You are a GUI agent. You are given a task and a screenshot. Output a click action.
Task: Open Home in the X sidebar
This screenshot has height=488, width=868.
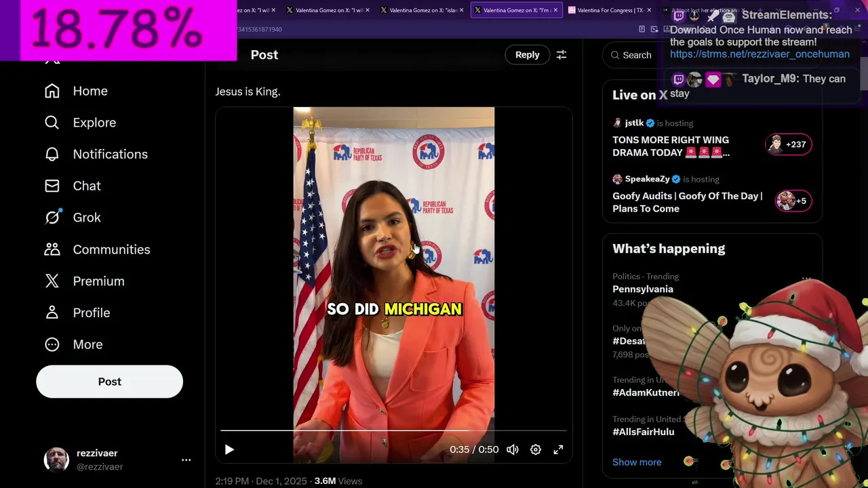(x=76, y=91)
